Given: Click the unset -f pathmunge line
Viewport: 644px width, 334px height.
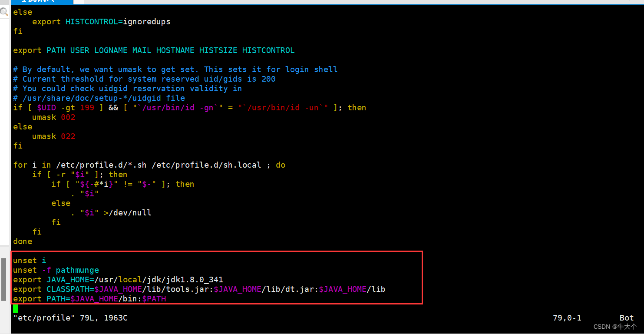Looking at the screenshot, I should click(56, 270).
